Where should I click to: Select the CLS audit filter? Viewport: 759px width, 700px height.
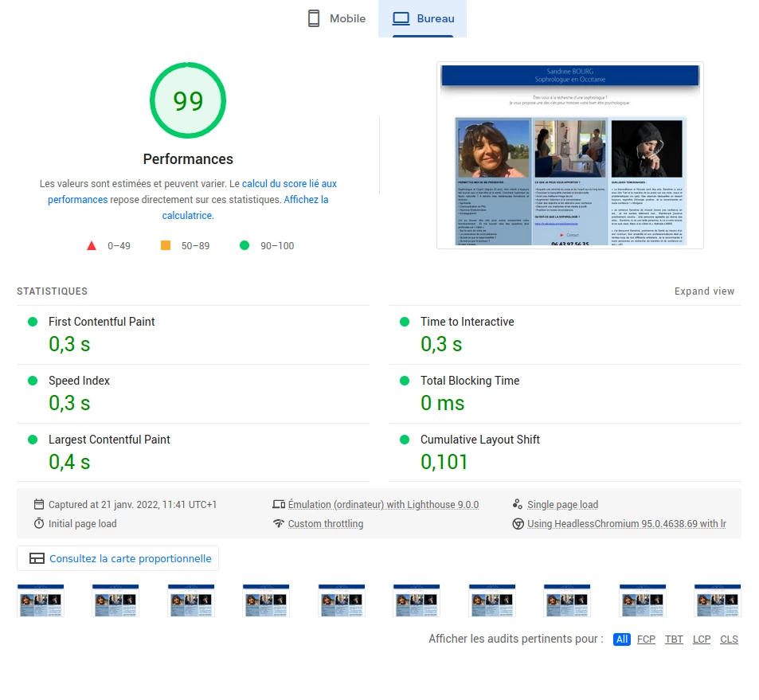(x=729, y=639)
